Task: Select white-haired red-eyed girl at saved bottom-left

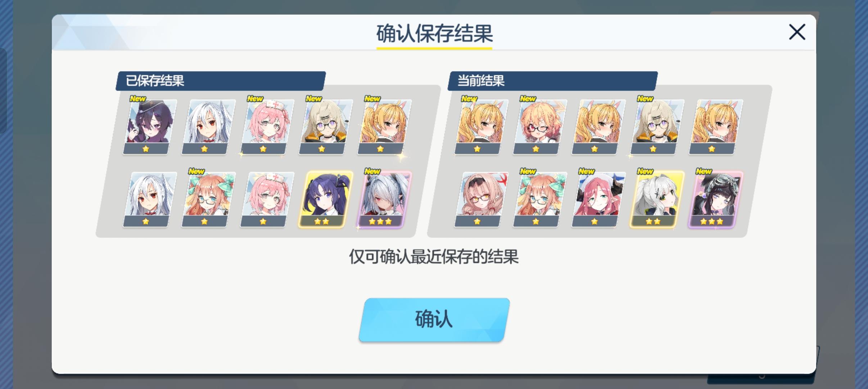Action: [x=150, y=200]
